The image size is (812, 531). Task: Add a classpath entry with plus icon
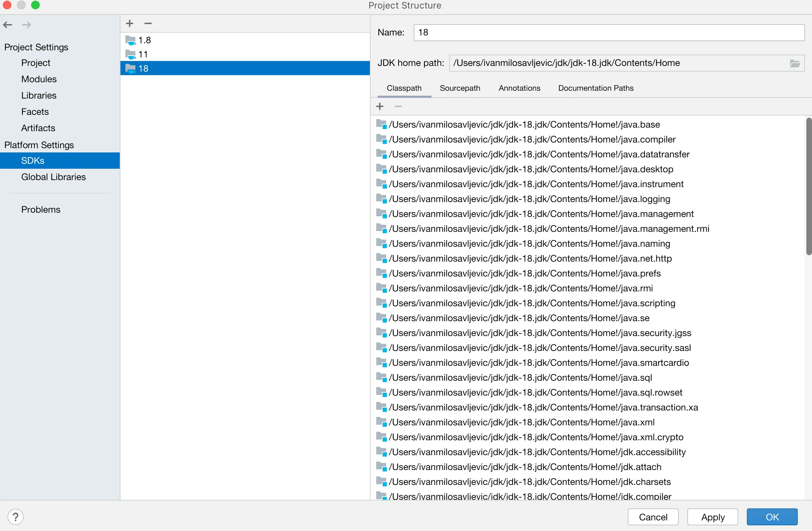(380, 106)
